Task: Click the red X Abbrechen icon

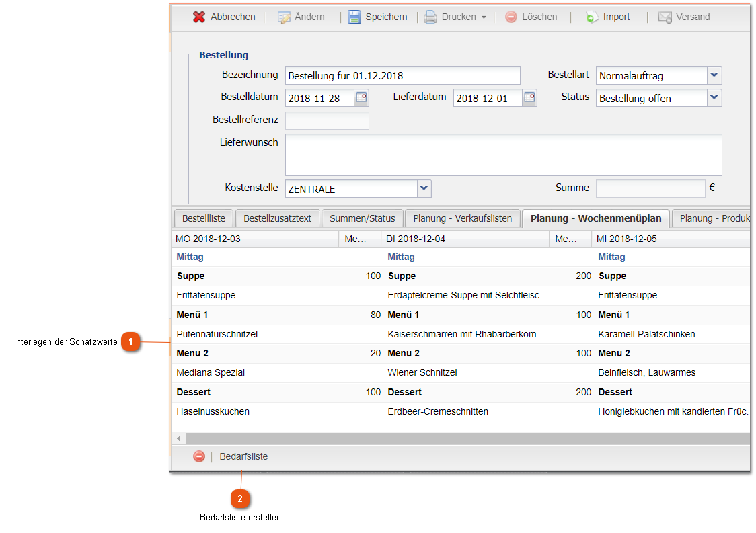Action: [x=199, y=17]
